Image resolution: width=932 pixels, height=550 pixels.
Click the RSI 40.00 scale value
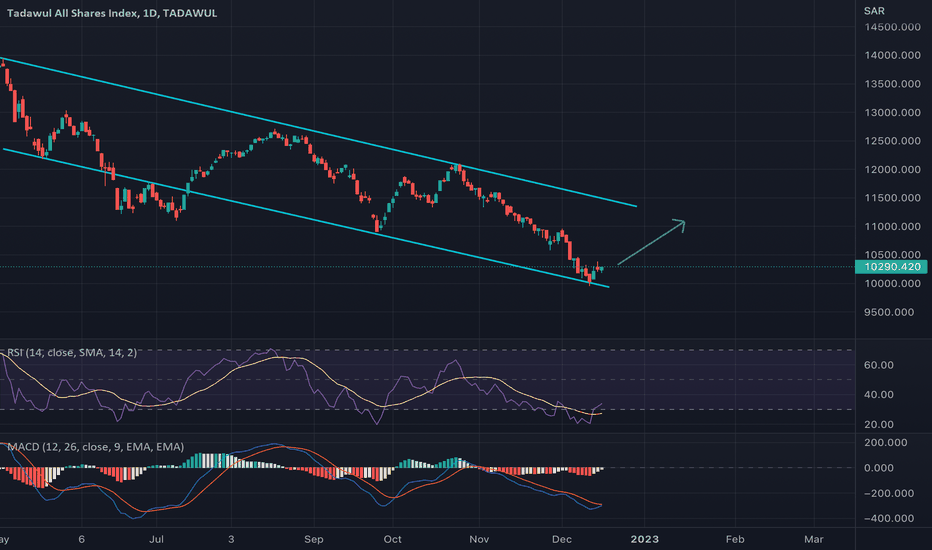(879, 395)
